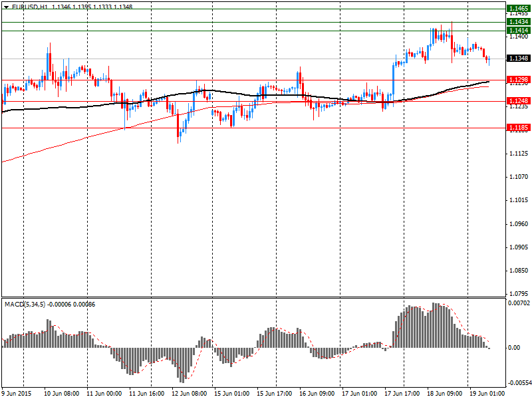
Task: Click the 1.0905 price scale value
Action: click(x=519, y=247)
